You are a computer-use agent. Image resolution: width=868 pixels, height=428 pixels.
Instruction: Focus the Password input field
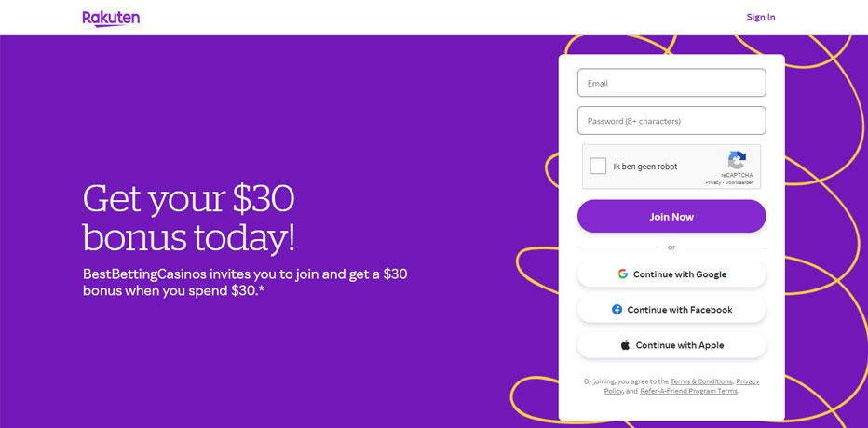tap(671, 121)
